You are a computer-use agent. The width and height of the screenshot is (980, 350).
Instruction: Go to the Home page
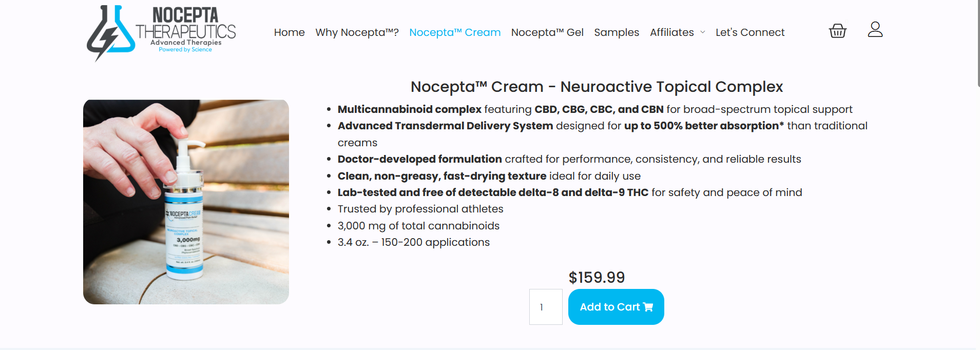pos(289,32)
